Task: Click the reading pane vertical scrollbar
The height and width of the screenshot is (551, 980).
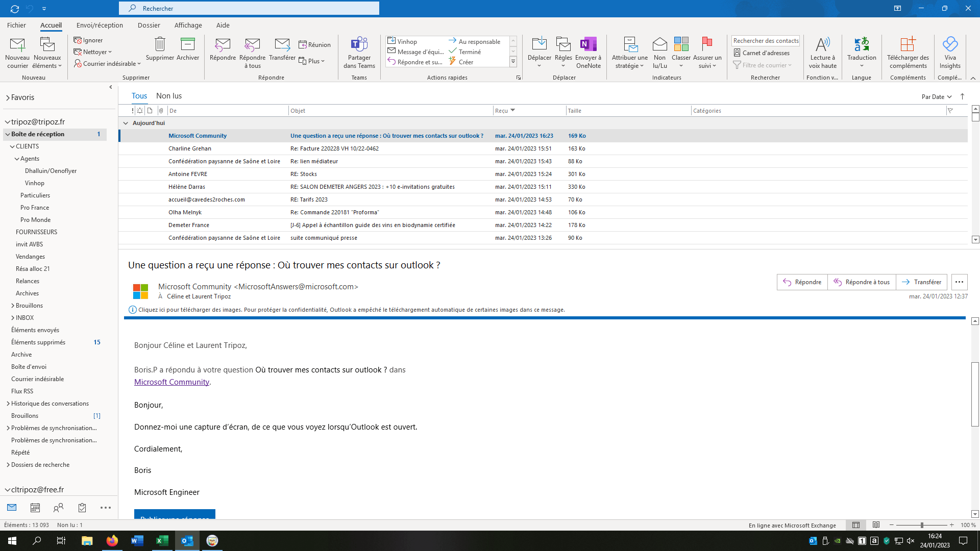Action: click(975, 394)
